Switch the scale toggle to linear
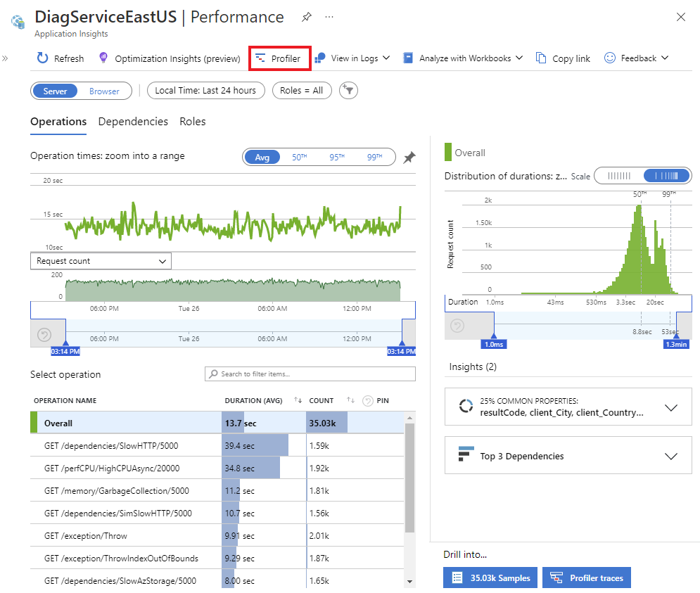 619,176
